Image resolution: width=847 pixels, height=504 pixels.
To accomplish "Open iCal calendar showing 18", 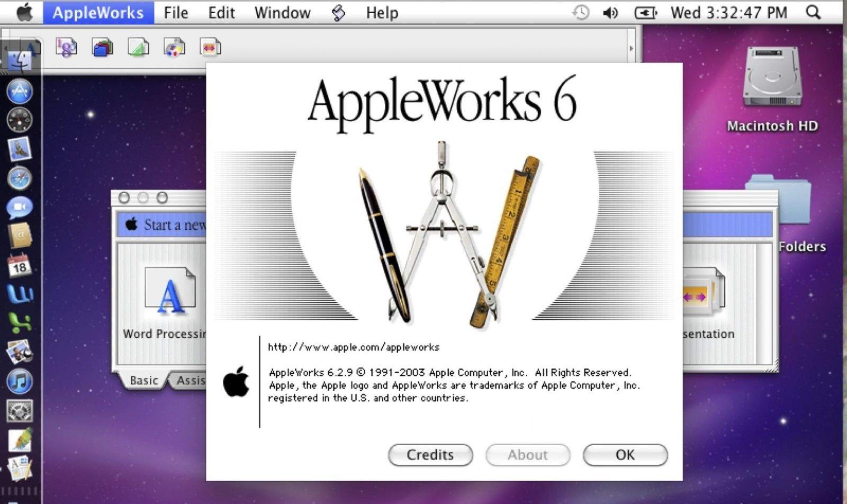I will [x=20, y=265].
